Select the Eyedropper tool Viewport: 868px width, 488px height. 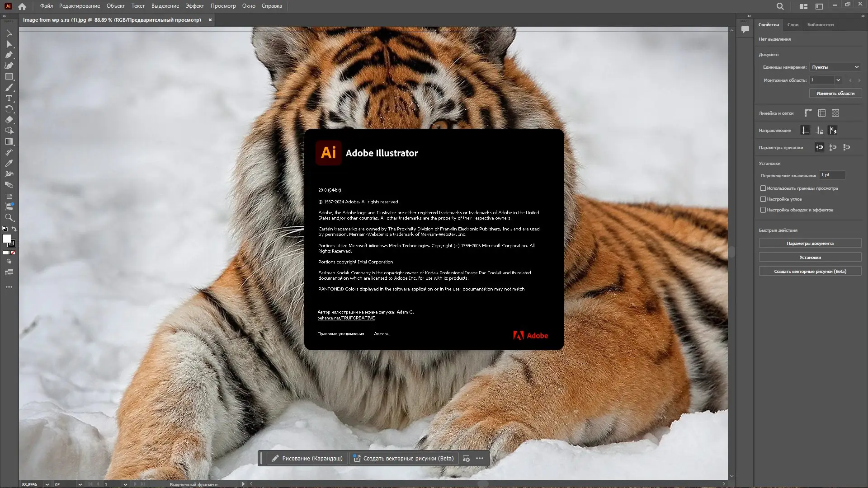9,163
